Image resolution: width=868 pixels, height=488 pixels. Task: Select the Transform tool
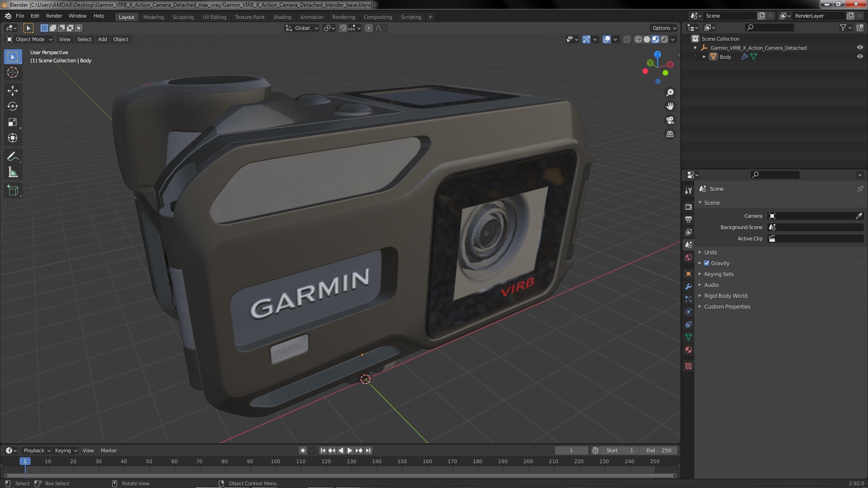[x=13, y=138]
